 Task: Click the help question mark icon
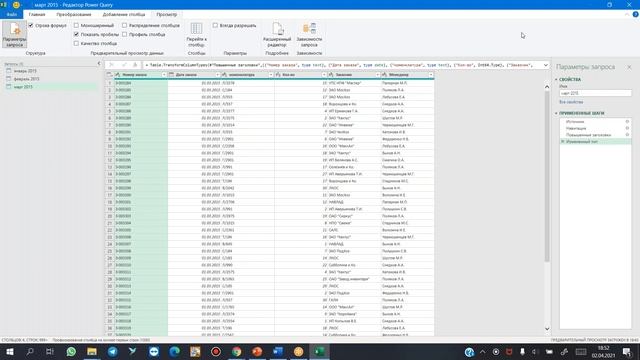pyautogui.click(x=636, y=14)
